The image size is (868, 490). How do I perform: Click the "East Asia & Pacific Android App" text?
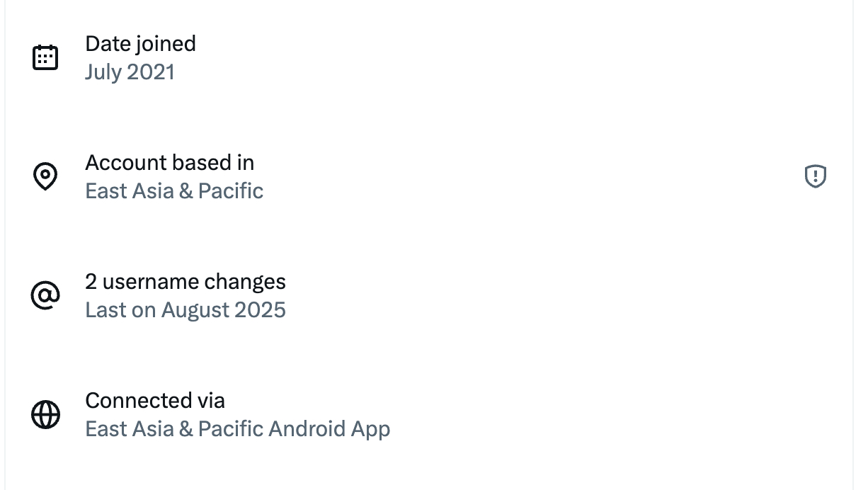click(237, 429)
